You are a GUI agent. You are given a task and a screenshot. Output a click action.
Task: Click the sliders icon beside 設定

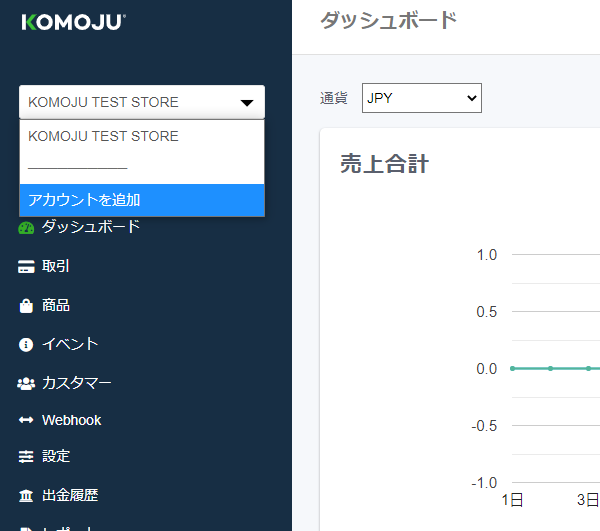26,456
